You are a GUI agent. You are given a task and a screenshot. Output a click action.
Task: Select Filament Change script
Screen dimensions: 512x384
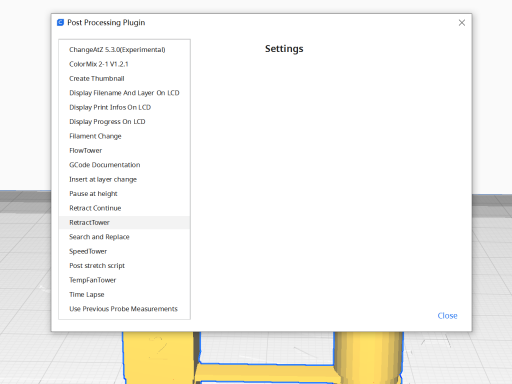[124, 136]
